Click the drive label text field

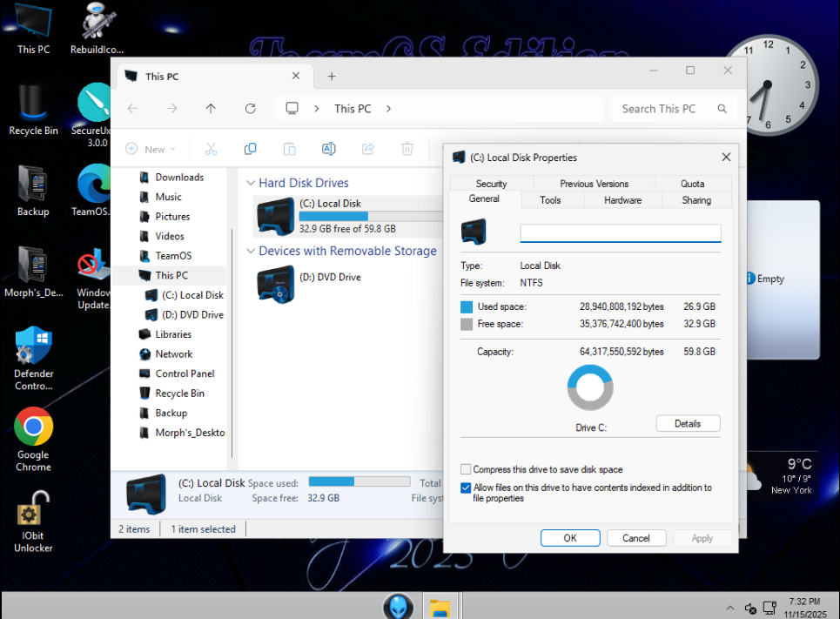(x=620, y=233)
